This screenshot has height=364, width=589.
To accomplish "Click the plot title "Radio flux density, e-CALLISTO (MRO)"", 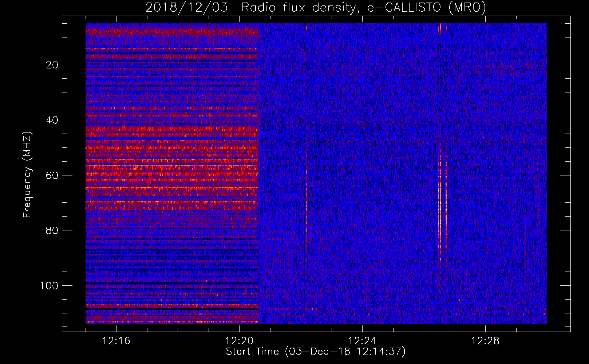I will [363, 8].
